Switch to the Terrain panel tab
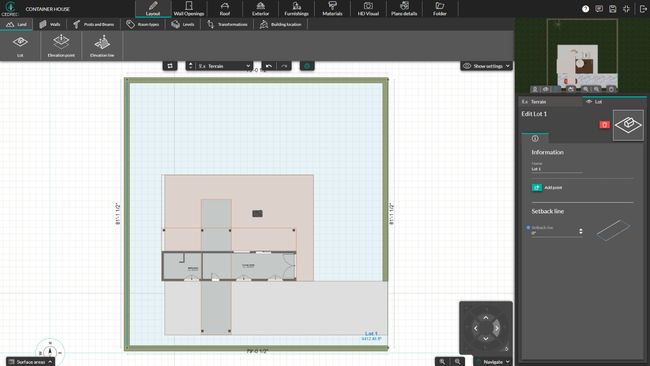The height and width of the screenshot is (366, 650). pos(550,102)
